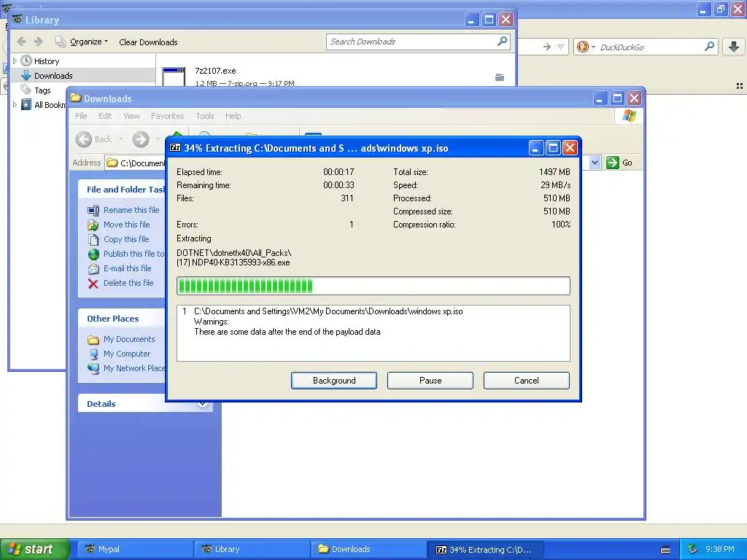Click Publish this file to the Web
This screenshot has height=560, width=747.
point(134,254)
